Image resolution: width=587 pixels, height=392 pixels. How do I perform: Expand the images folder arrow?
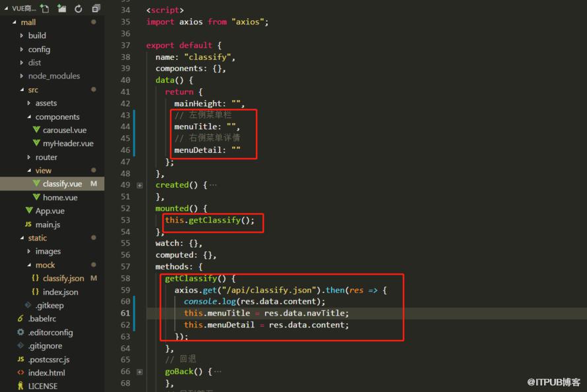(29, 252)
